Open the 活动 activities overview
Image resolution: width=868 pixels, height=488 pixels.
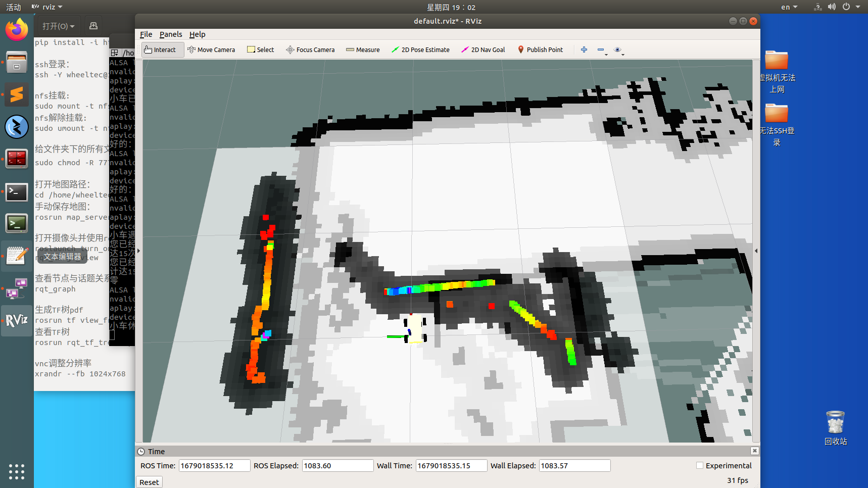pyautogui.click(x=14, y=7)
